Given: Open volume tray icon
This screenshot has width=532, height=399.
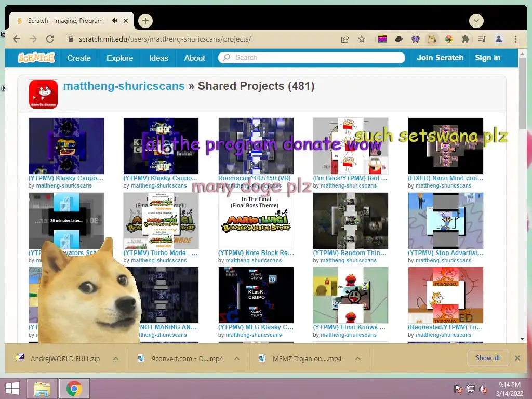Looking at the screenshot, I should click(483, 389).
